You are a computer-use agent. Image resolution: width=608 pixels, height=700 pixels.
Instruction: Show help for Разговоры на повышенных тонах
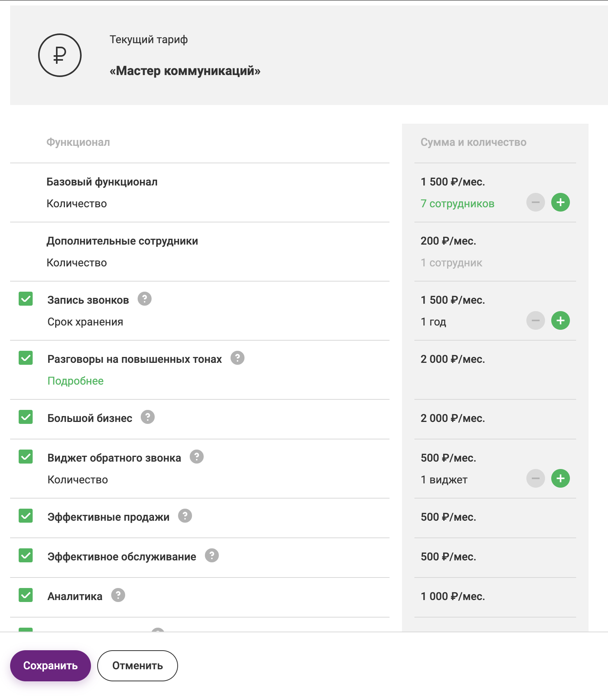click(x=238, y=358)
